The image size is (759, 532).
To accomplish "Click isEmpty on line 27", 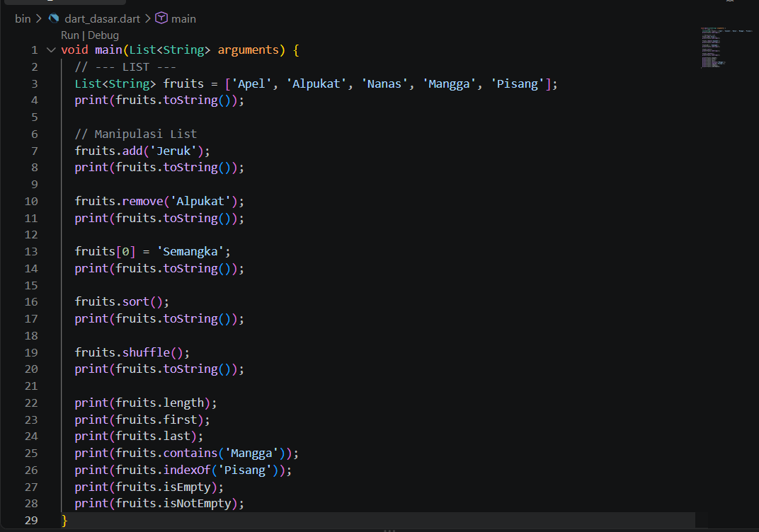I will pyautogui.click(x=187, y=487).
